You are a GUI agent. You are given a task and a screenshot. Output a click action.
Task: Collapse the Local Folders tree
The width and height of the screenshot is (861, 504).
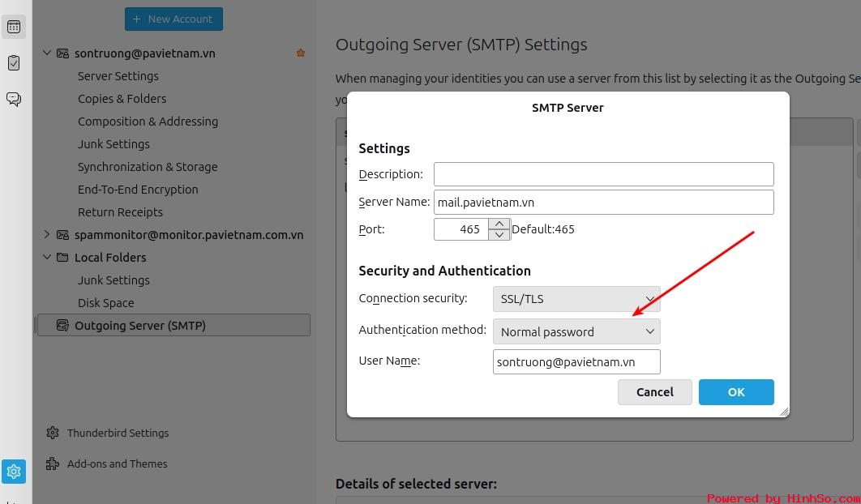47,257
